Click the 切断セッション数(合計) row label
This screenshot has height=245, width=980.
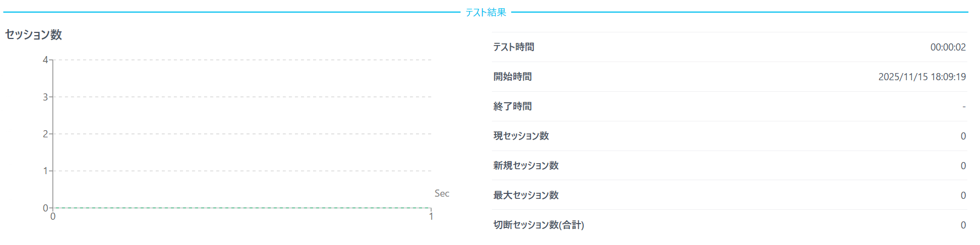(538, 225)
